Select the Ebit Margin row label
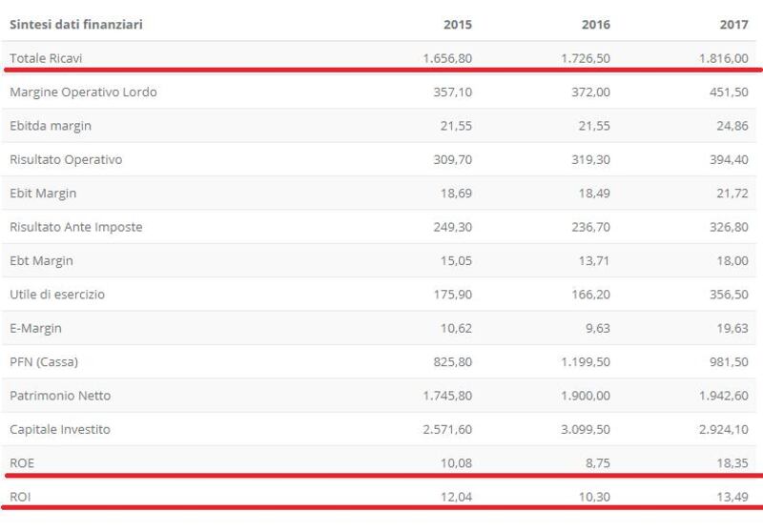 pyautogui.click(x=43, y=194)
